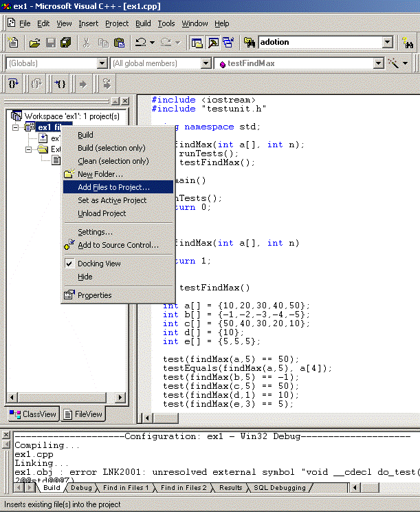Click the Paste clipboard icon
Screen dimensions: 420x512
pos(119,43)
